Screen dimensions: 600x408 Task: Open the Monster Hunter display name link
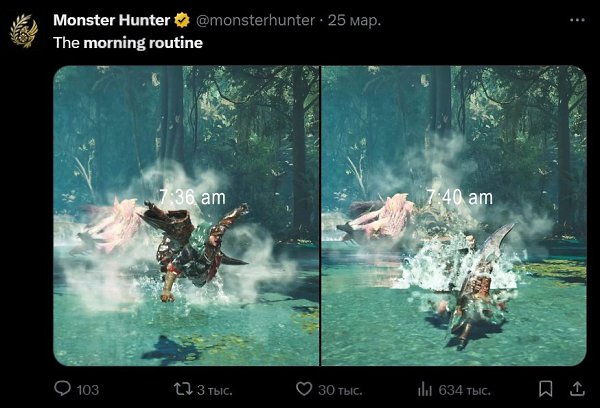click(112, 19)
